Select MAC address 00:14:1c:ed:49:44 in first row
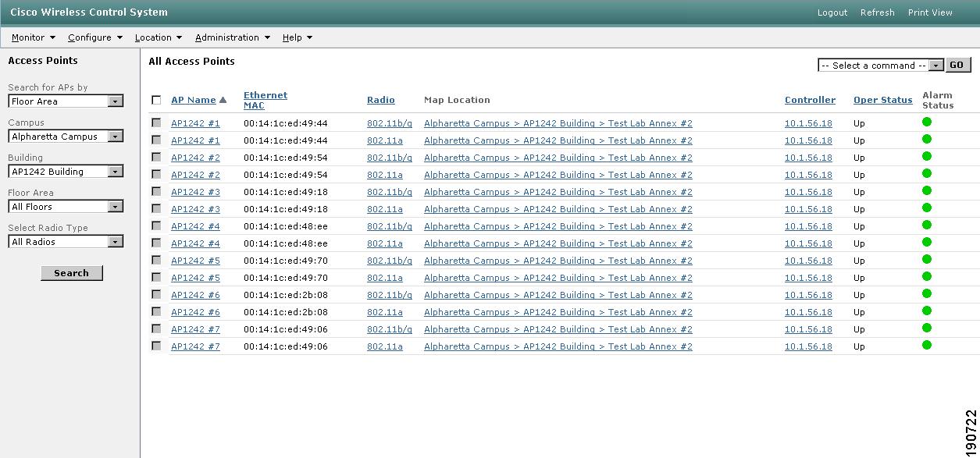980x458 pixels. click(286, 123)
